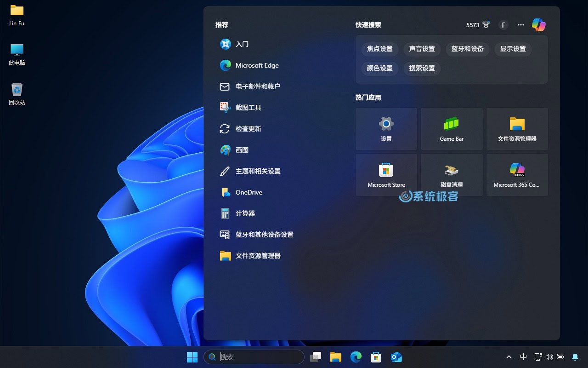
Task: Expand hidden icons in the system tray
Action: pos(509,357)
